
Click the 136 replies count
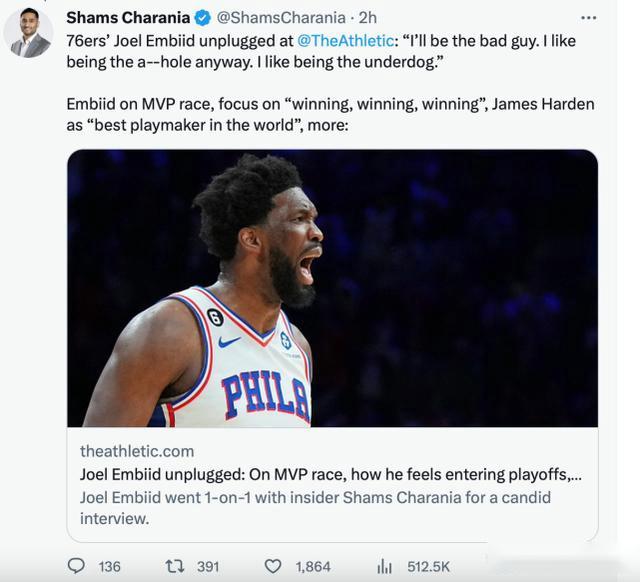tap(109, 566)
